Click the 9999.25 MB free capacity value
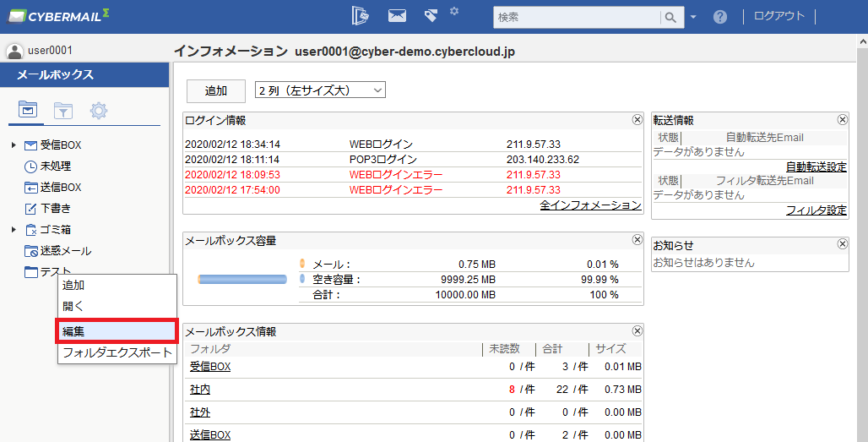Viewport: 868px width, 442px height. [468, 280]
